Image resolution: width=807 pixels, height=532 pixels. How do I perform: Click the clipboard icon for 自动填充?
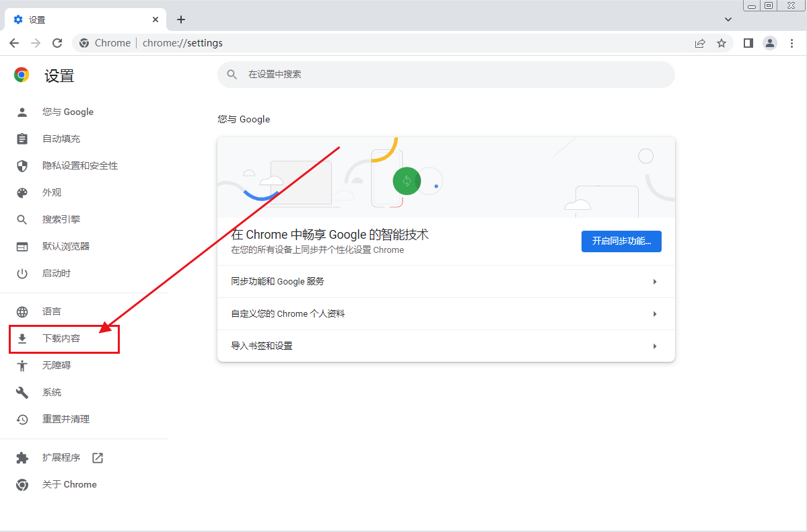coord(22,139)
